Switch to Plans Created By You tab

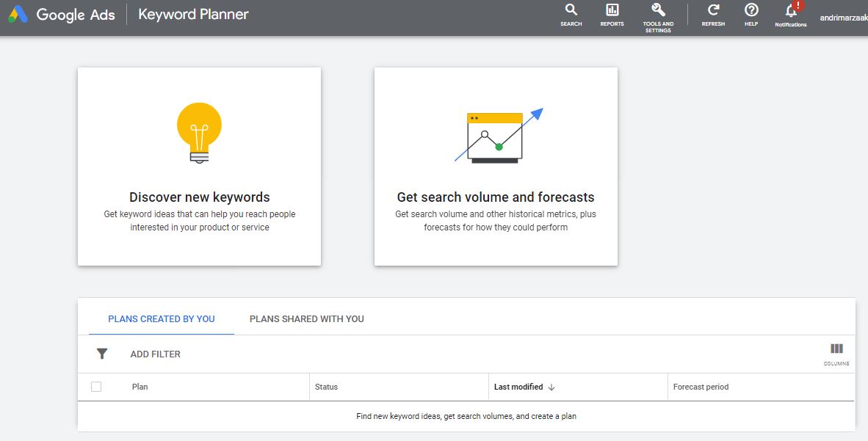(x=162, y=318)
